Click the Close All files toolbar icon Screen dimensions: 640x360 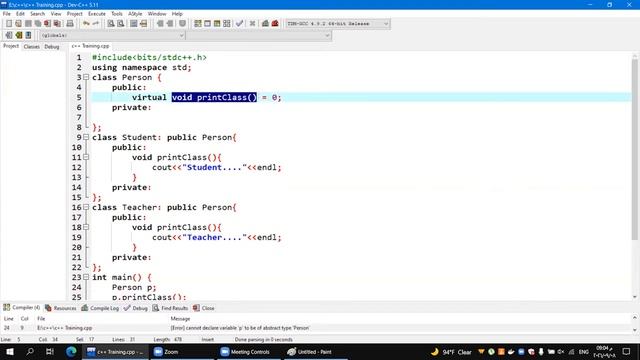tap(58, 24)
